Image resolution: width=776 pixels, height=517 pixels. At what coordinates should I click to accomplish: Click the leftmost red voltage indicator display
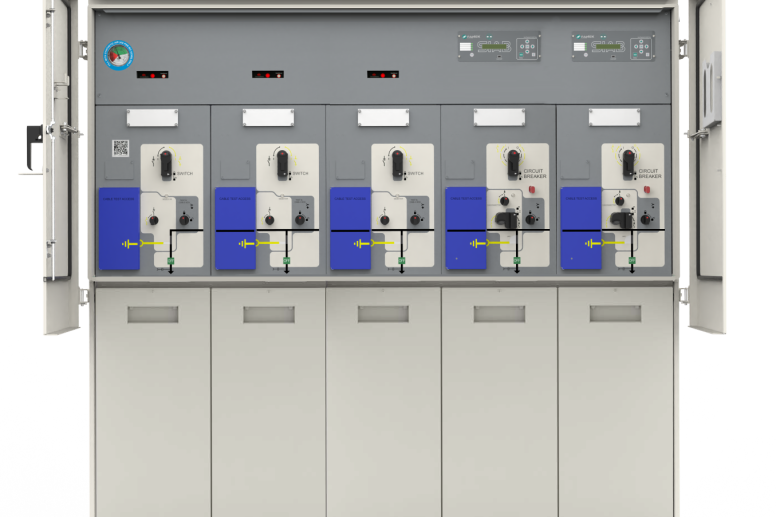pyautogui.click(x=152, y=74)
